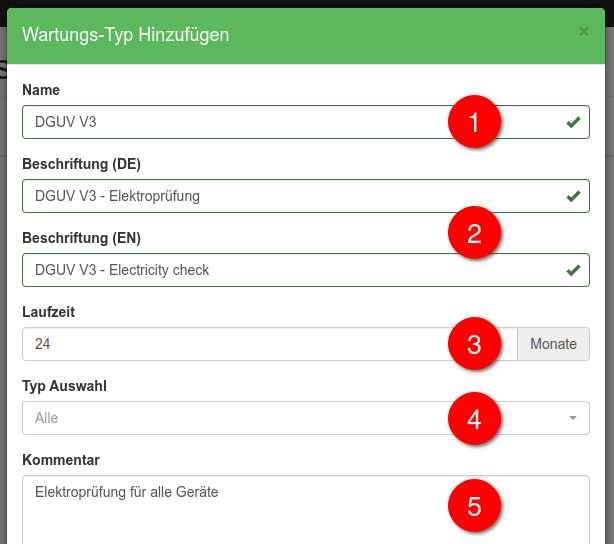Screen dimensions: 614x544
Task: Edit the Beschriftung (EN) field
Action: [x=306, y=270]
